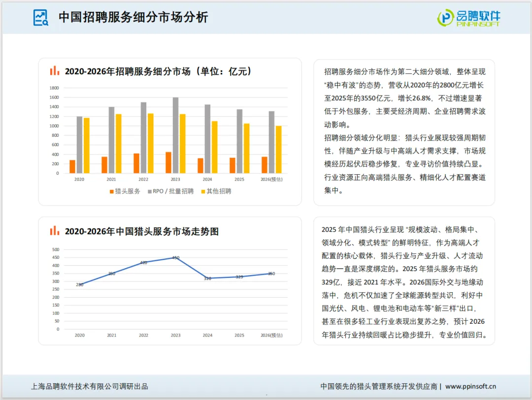Click the 2024 axis label under the line chart
Screen dimensions: 532x400
tap(207, 335)
